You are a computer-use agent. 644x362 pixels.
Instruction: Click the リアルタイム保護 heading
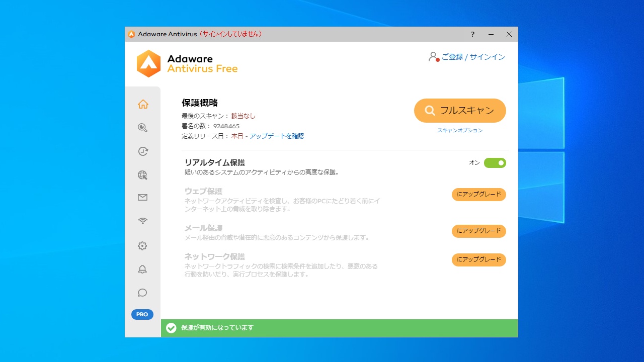pos(215,163)
